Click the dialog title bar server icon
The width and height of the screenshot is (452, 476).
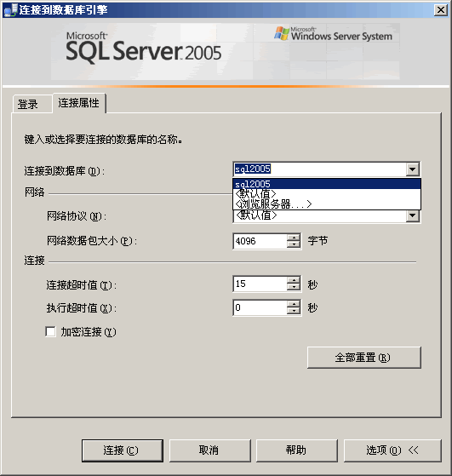click(x=10, y=10)
